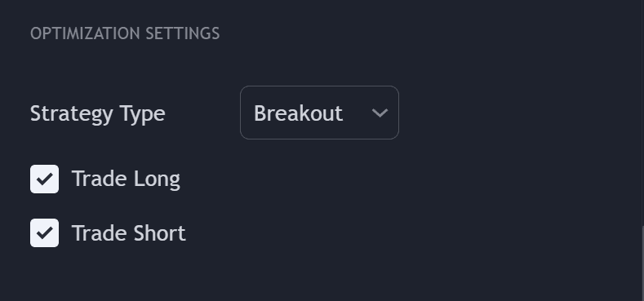Click the chevron arrow beside Breakout
This screenshot has width=644, height=301.
(380, 113)
